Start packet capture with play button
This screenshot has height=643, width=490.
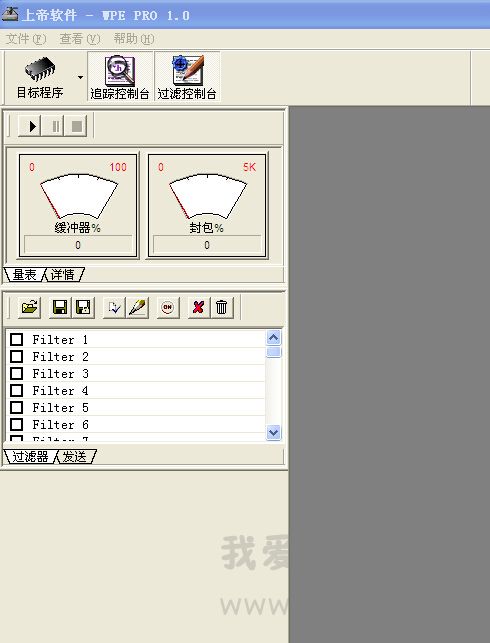(30, 126)
